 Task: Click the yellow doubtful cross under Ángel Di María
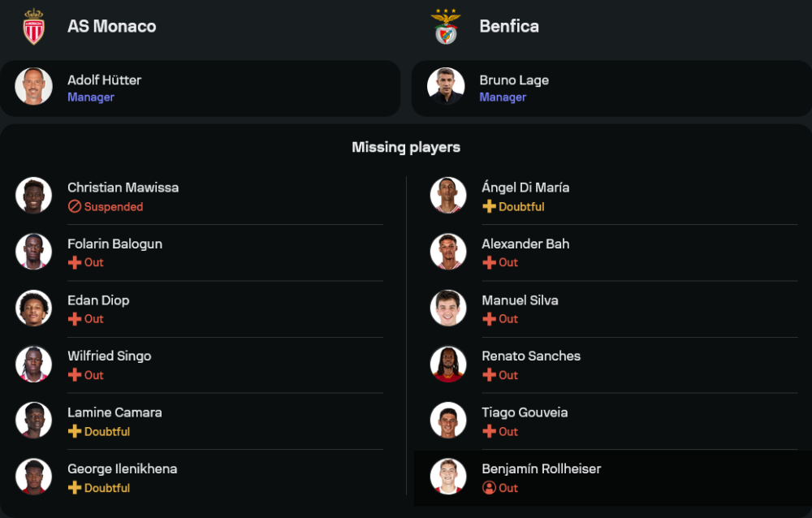click(489, 207)
